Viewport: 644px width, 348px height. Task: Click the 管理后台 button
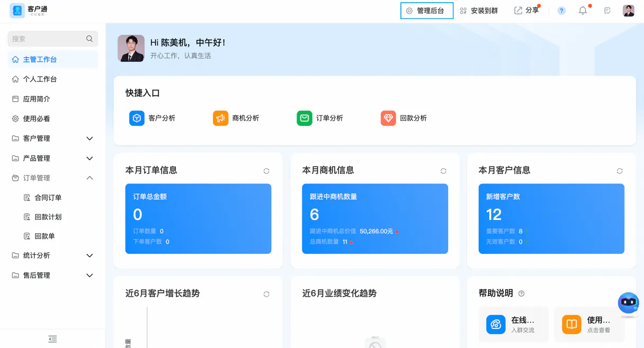(426, 11)
